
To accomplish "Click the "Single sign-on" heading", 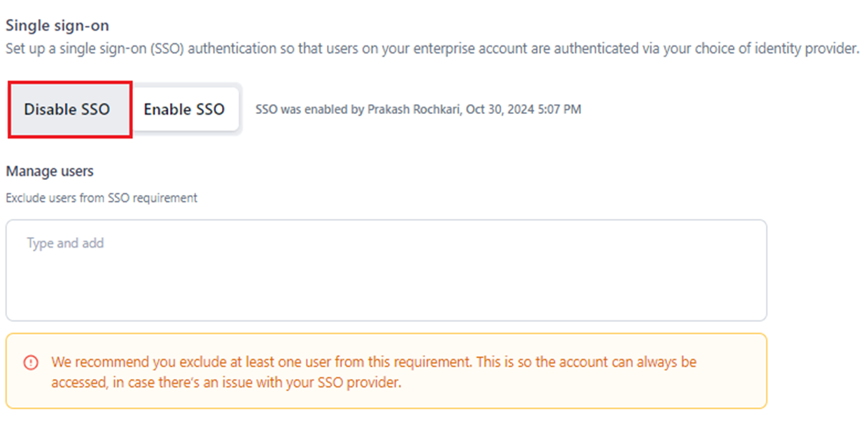I will [x=57, y=26].
